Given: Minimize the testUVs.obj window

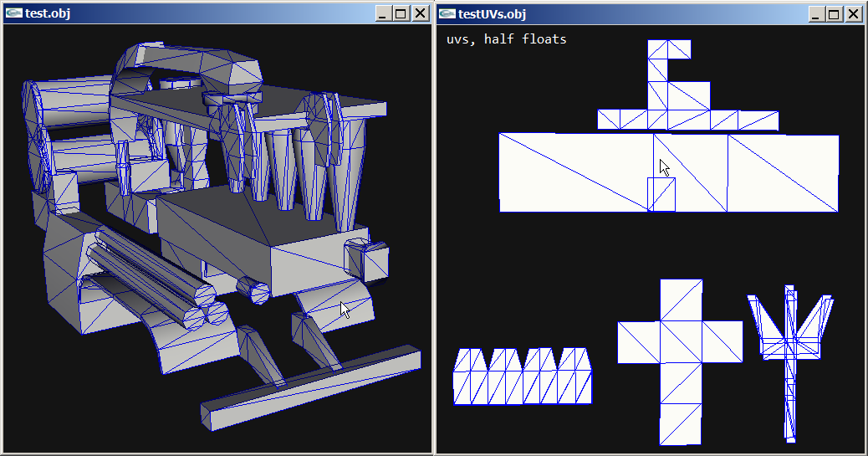Looking at the screenshot, I should [x=816, y=14].
